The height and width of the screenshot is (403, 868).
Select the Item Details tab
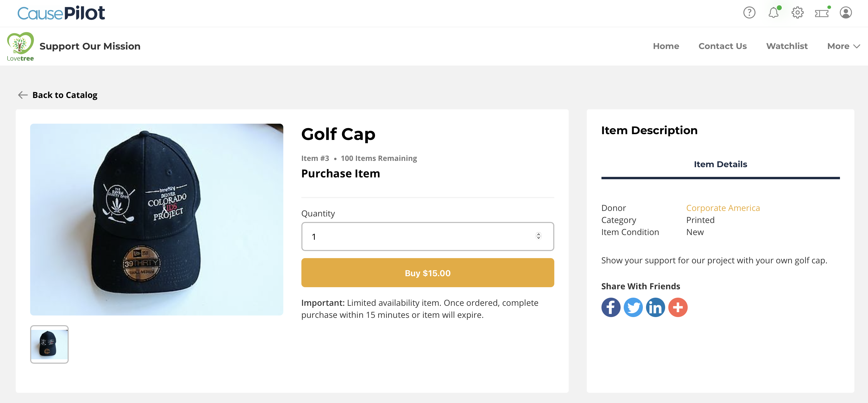[720, 164]
